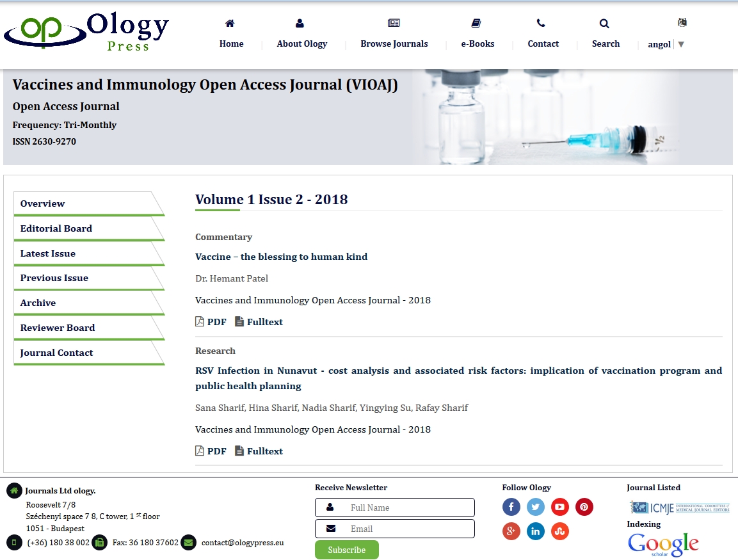Click Fulltext document icon for RSV Infection article
This screenshot has height=560, width=738.
coord(239,451)
